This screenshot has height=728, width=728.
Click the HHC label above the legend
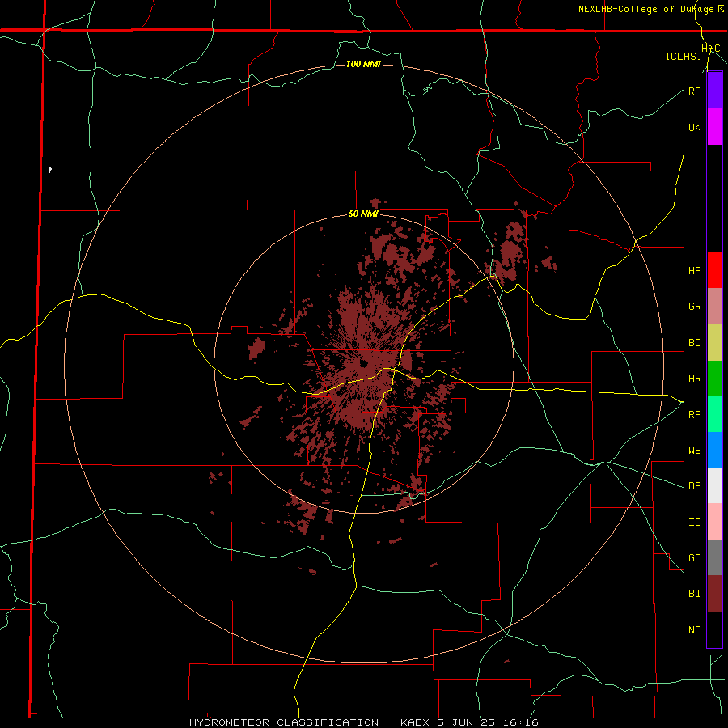point(711,49)
